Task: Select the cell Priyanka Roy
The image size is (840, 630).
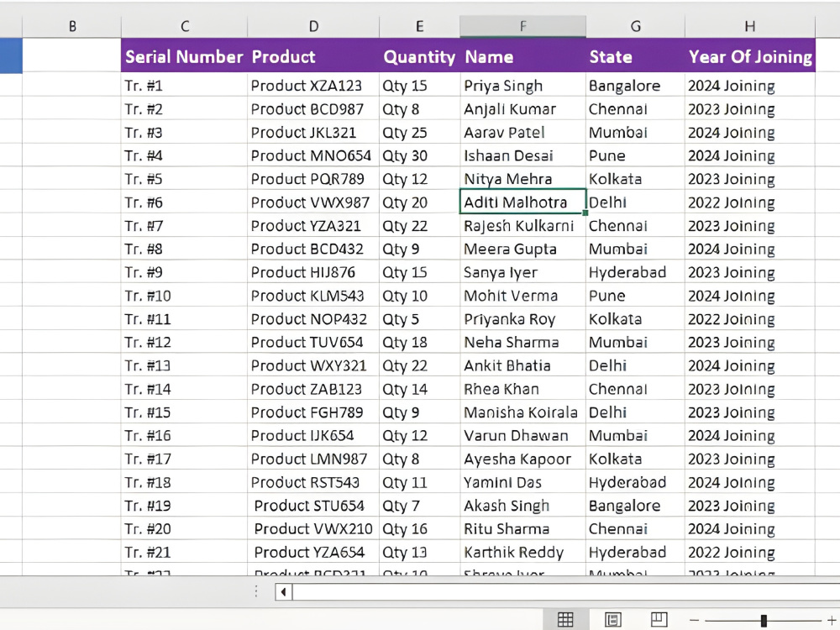Action: (522, 318)
